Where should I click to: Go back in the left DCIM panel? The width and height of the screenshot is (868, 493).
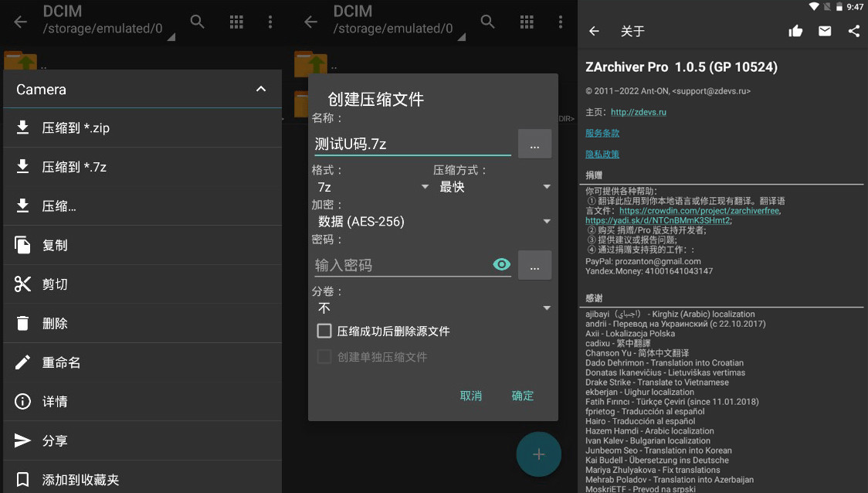pyautogui.click(x=21, y=22)
